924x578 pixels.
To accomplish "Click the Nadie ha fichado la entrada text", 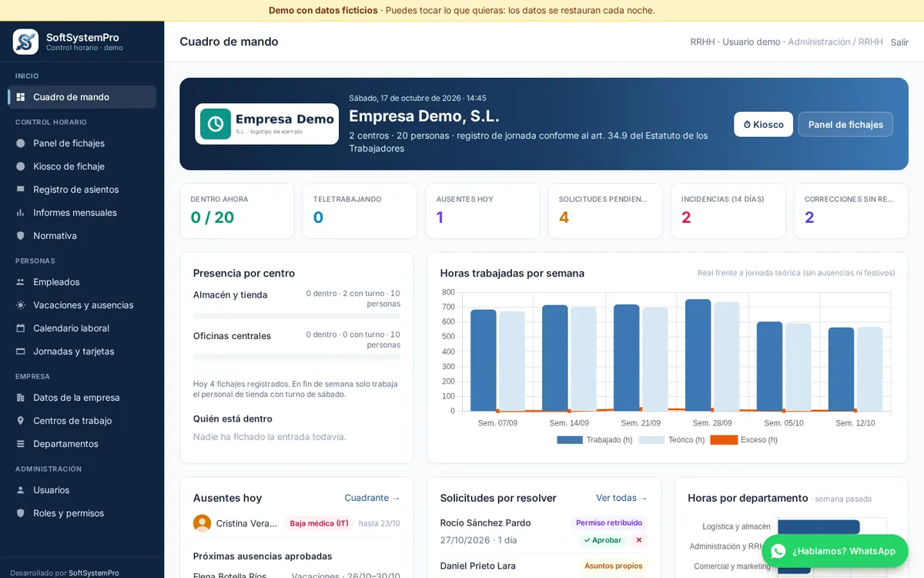I will (269, 437).
